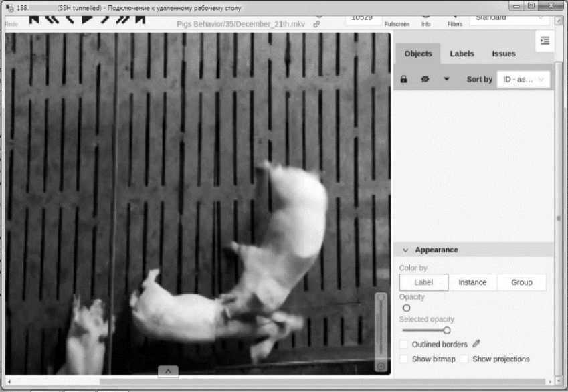Click the fit-canvas icon below zoom slider
The image size is (568, 392).
coord(381,367)
